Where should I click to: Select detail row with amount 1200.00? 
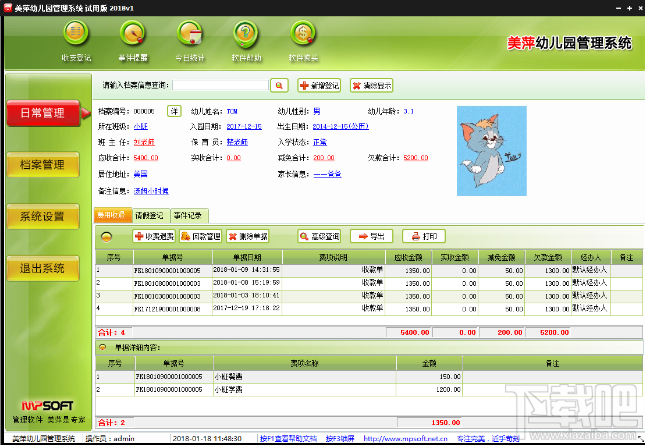point(369,389)
